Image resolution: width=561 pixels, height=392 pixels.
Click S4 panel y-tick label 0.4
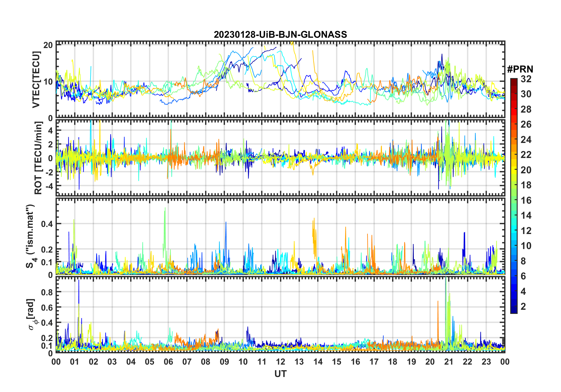click(47, 224)
